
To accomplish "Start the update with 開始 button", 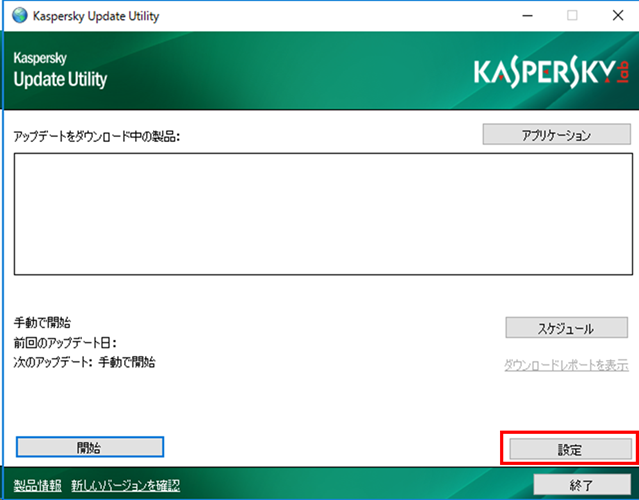I will (x=90, y=447).
